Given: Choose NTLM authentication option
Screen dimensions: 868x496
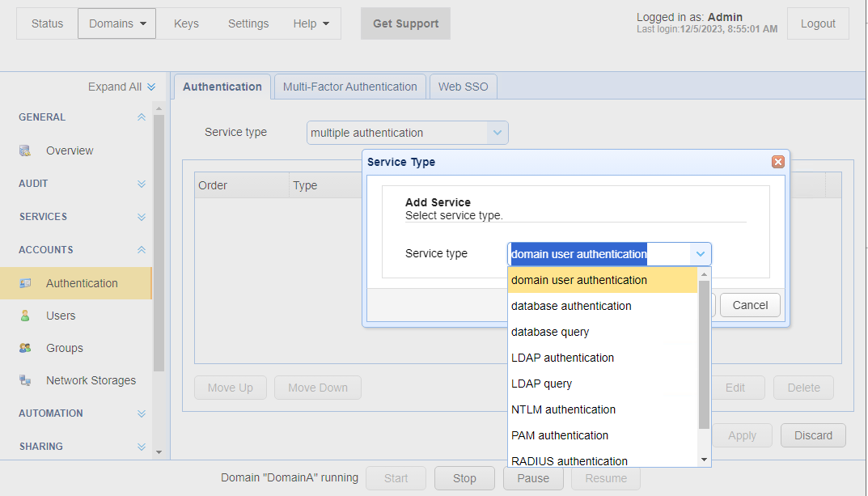Looking at the screenshot, I should pos(563,409).
